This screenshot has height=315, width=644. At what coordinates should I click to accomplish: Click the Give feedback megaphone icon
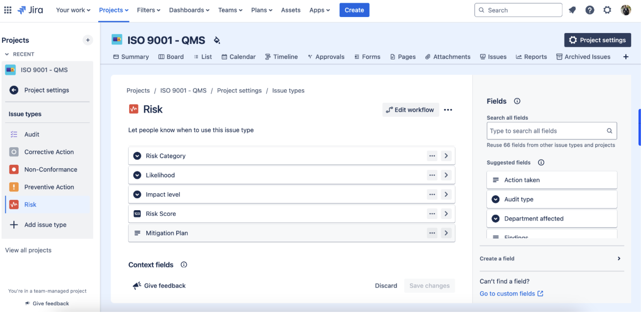click(x=136, y=285)
